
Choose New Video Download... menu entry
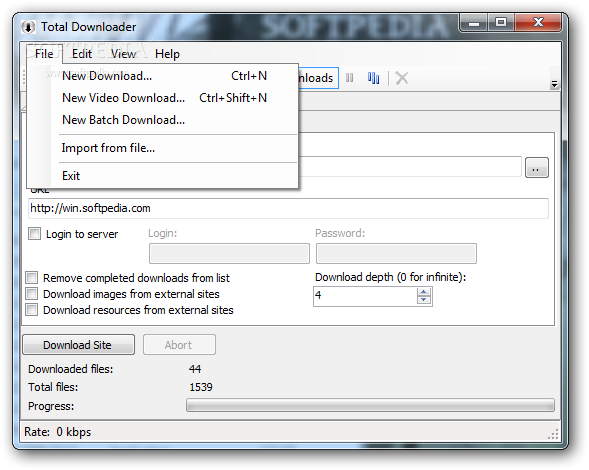pyautogui.click(x=164, y=98)
